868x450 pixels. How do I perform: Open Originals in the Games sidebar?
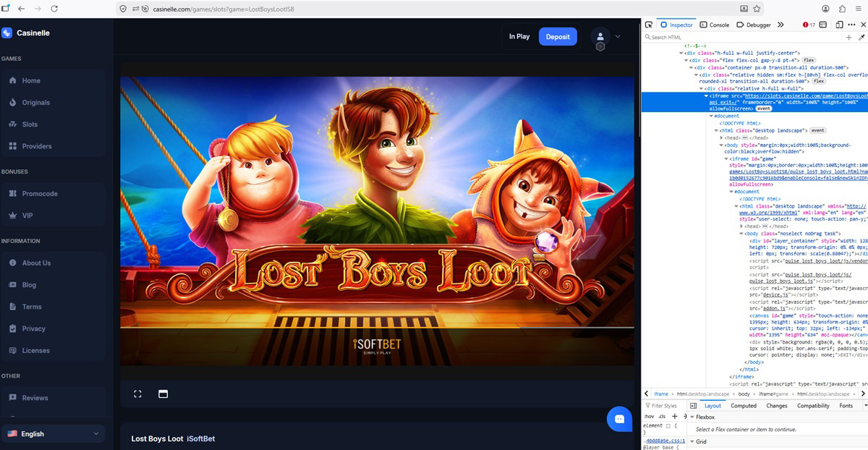[52, 103]
